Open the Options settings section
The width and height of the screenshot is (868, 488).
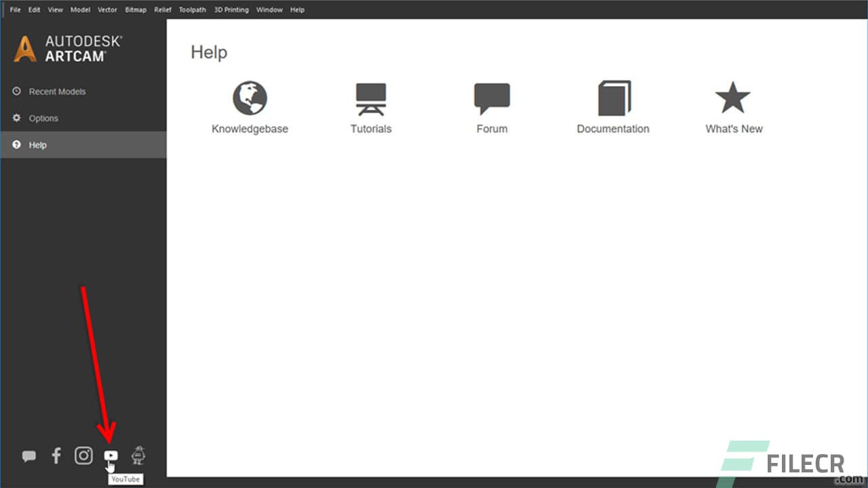(x=43, y=118)
